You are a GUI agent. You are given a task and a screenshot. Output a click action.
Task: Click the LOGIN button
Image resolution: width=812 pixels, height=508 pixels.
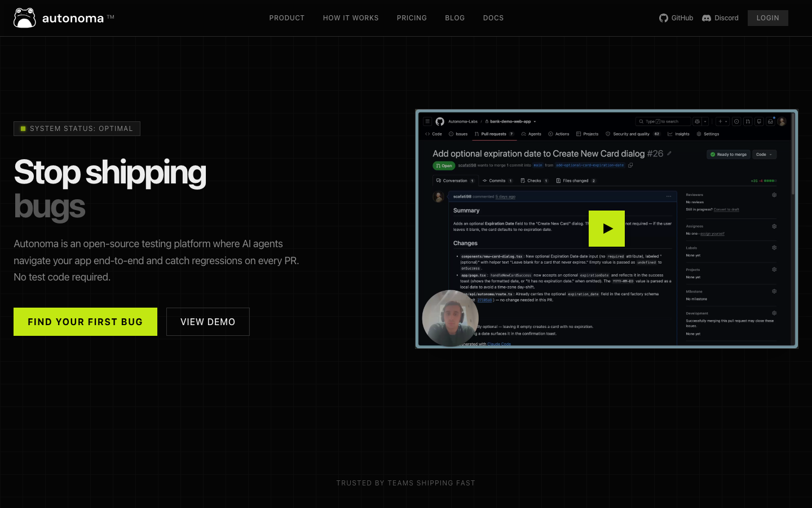(x=768, y=18)
